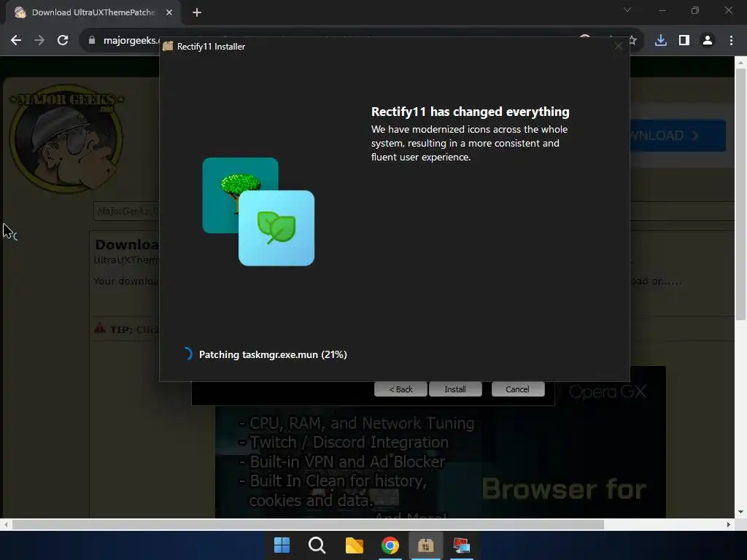This screenshot has height=560, width=747.
Task: Select the Download UltraUXThemePatcher tab
Action: (x=93, y=13)
